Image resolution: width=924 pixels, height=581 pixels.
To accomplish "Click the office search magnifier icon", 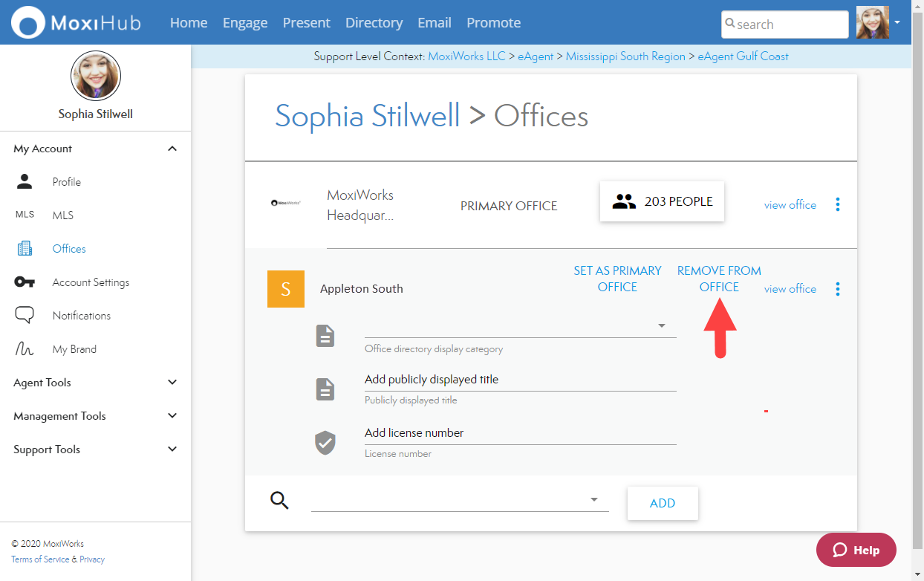I will pyautogui.click(x=279, y=500).
